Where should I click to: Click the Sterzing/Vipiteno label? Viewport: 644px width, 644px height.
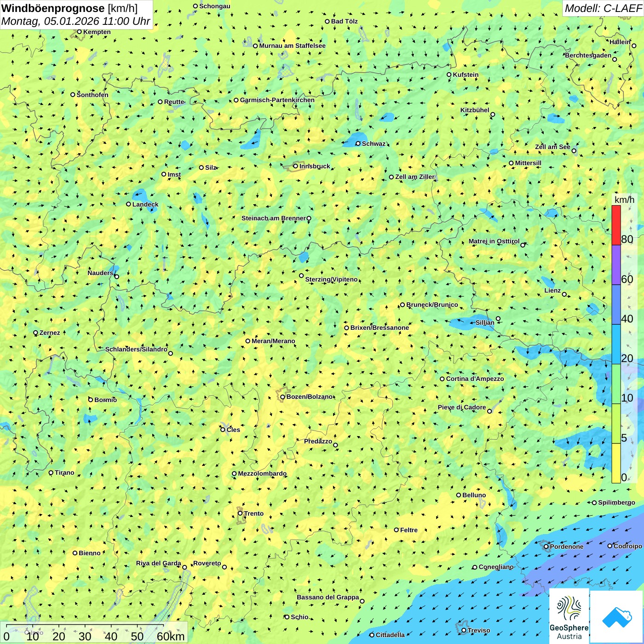pos(331,279)
